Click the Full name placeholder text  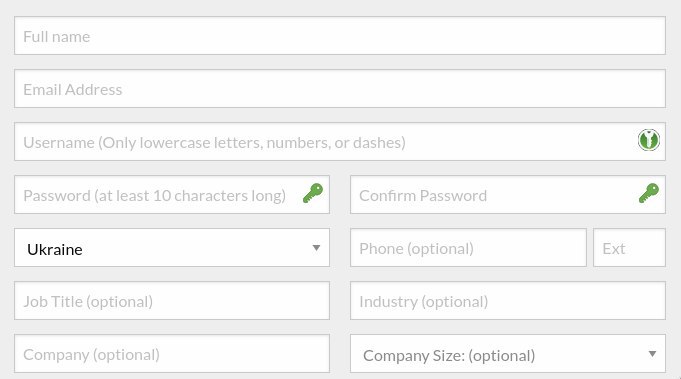click(x=56, y=36)
